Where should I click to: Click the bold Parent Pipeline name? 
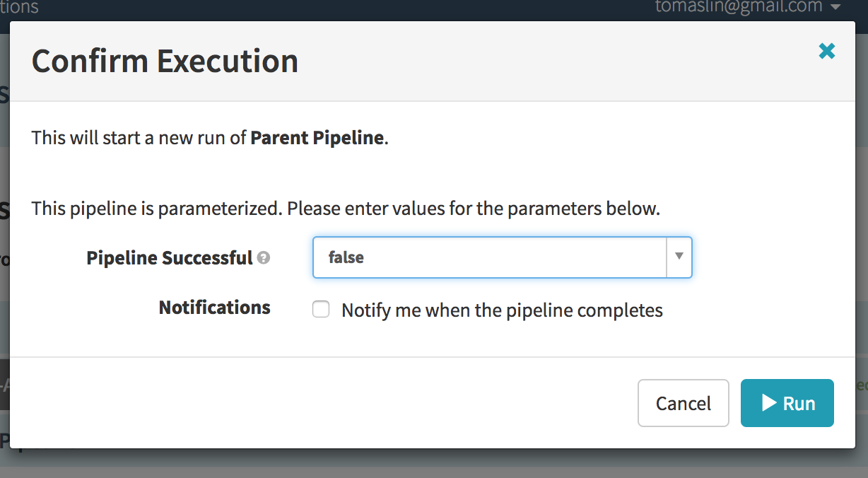tap(317, 137)
